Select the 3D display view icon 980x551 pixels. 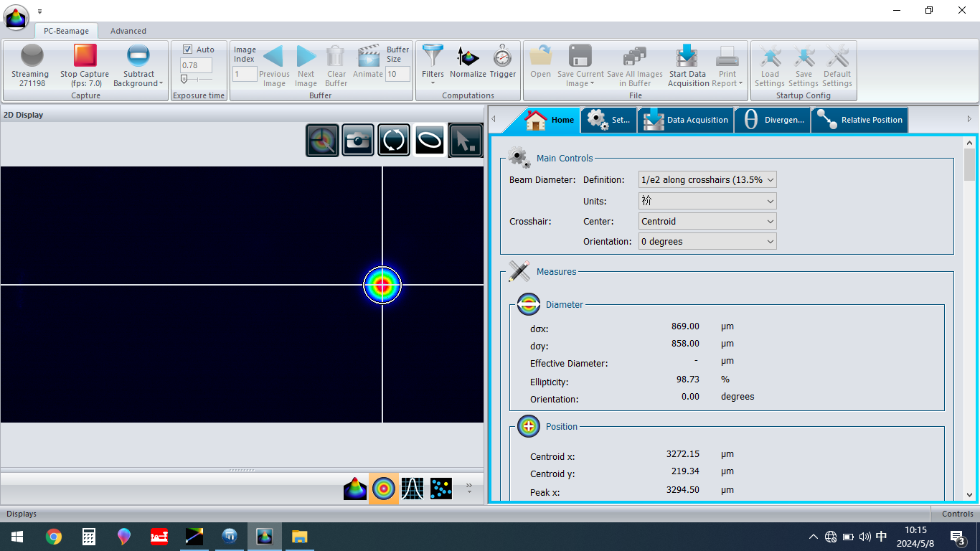355,489
